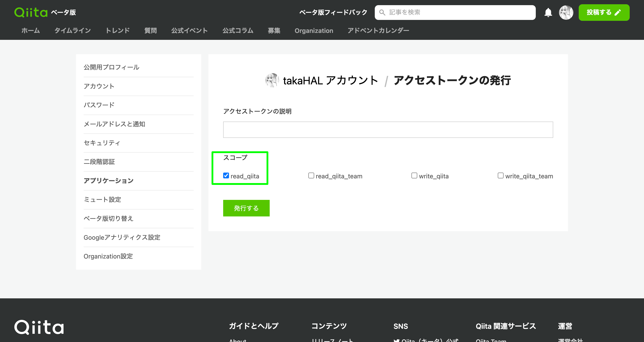Image resolution: width=644 pixels, height=342 pixels.
Task: Enable the read_qiita_team scope checkbox
Action: point(311,176)
